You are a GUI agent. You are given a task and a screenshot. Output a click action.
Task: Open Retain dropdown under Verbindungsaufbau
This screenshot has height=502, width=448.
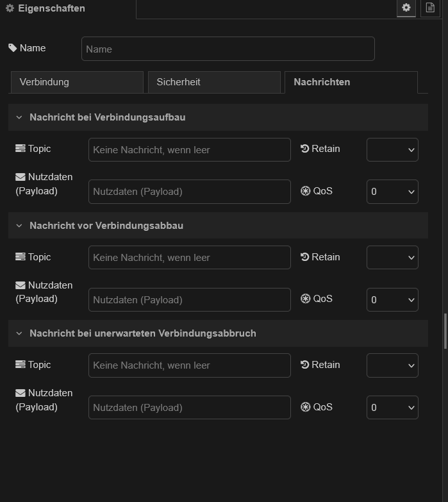(392, 149)
